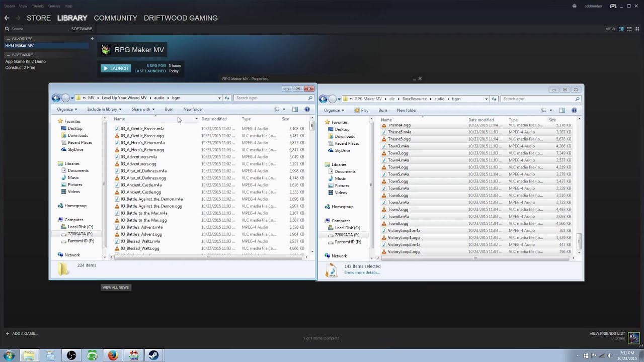
Task: Click the RPG Maker MV game logo icon
Action: pos(106,50)
